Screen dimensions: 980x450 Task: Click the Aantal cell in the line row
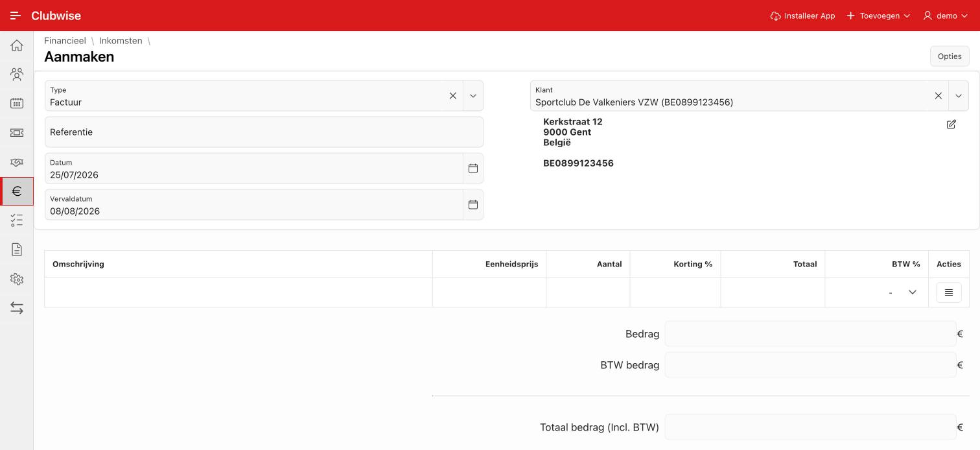pos(589,292)
